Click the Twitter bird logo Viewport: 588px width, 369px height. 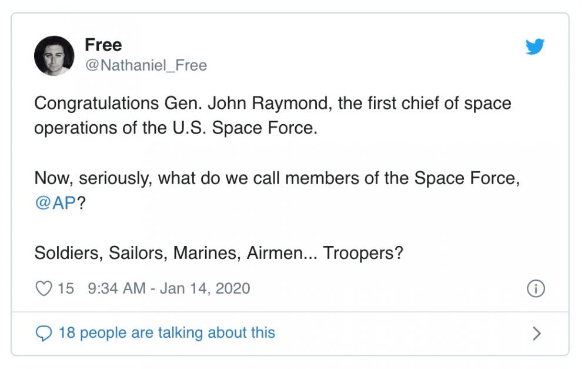click(x=534, y=46)
